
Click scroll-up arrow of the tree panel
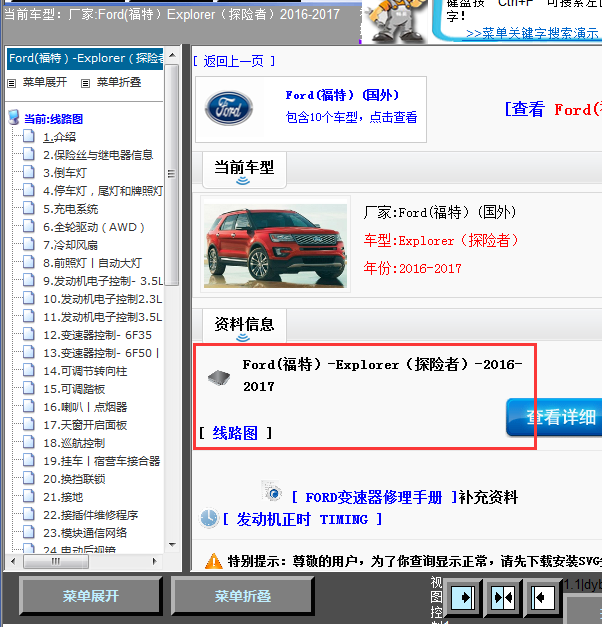(x=172, y=55)
